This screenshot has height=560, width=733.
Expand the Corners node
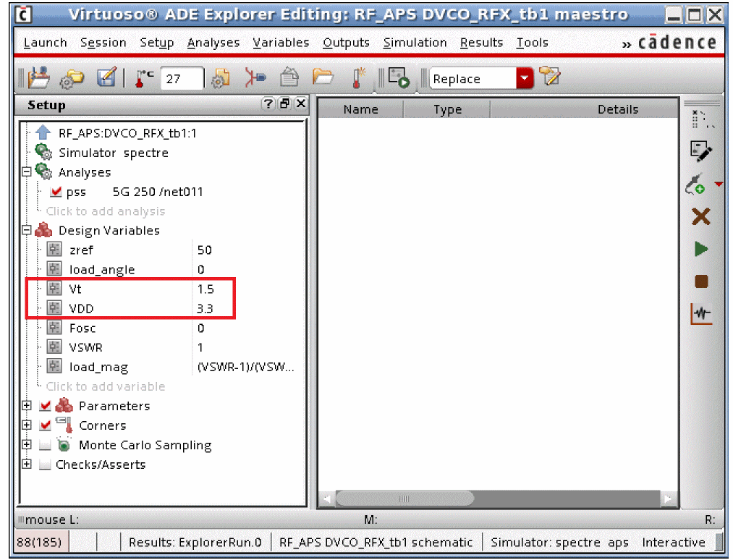click(27, 425)
